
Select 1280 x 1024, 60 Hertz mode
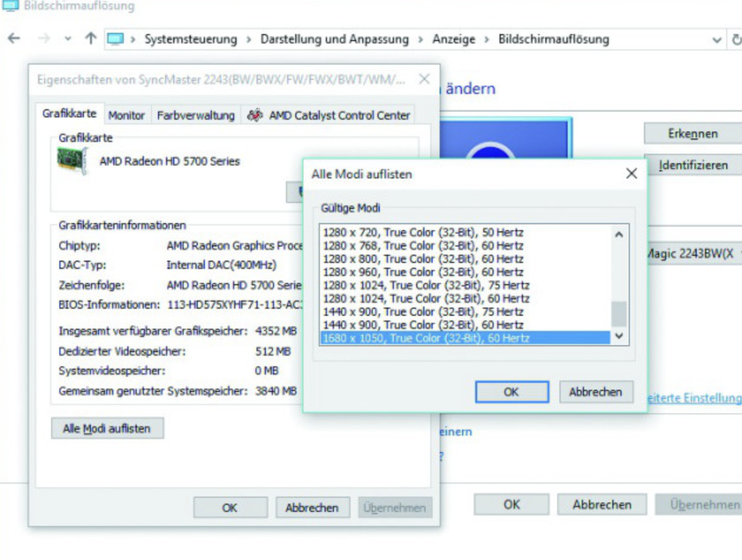coord(464,298)
